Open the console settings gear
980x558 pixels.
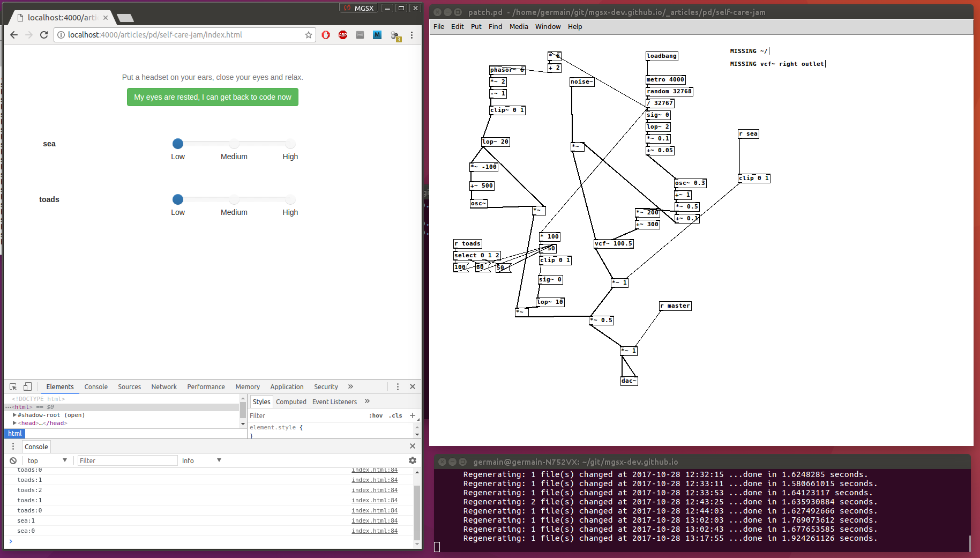(413, 460)
